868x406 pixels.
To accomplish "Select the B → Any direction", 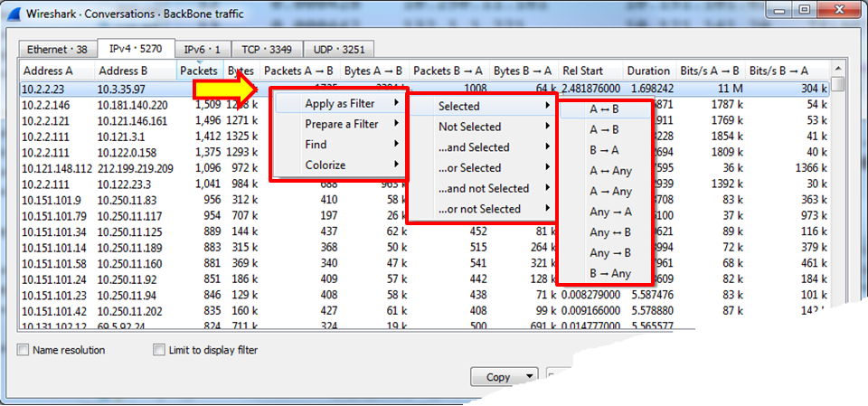I will [605, 273].
